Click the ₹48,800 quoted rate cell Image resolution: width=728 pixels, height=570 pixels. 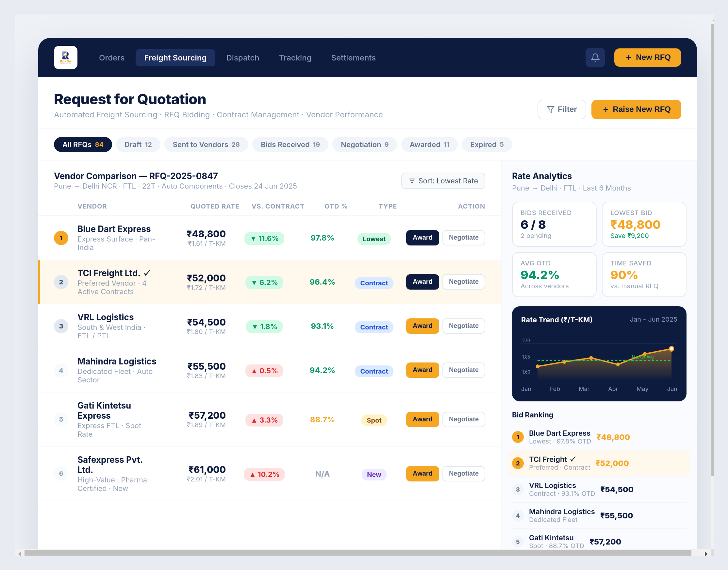pos(206,238)
